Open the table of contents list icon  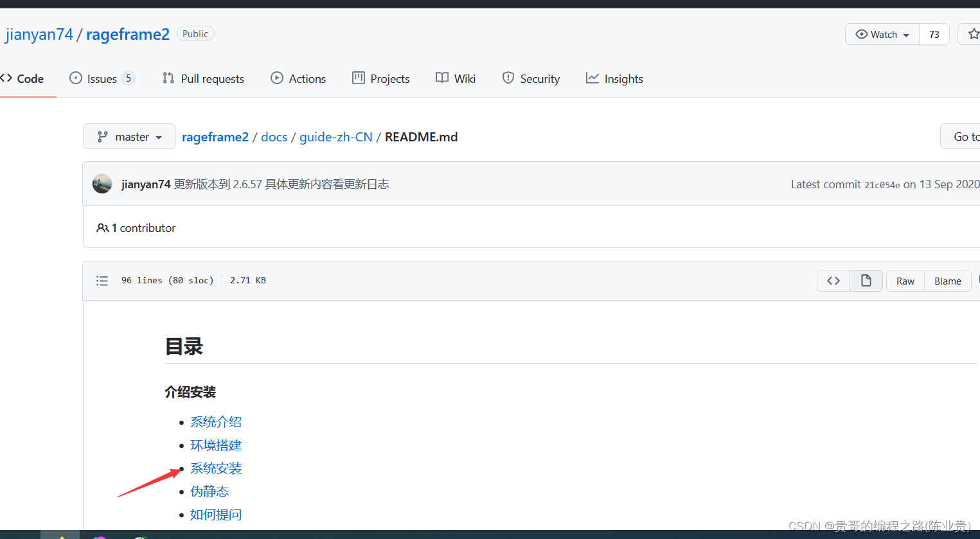point(102,281)
